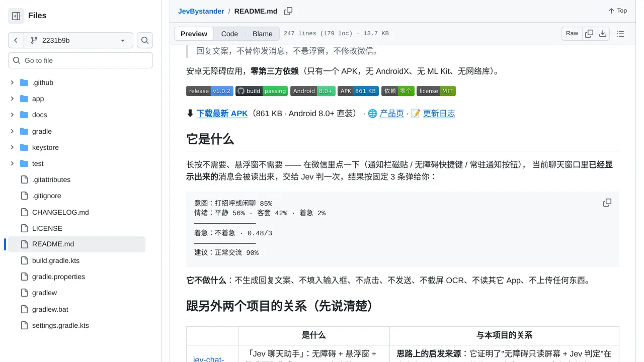Go back using the left arrow button
The width and height of the screenshot is (644, 362).
pos(16,40)
